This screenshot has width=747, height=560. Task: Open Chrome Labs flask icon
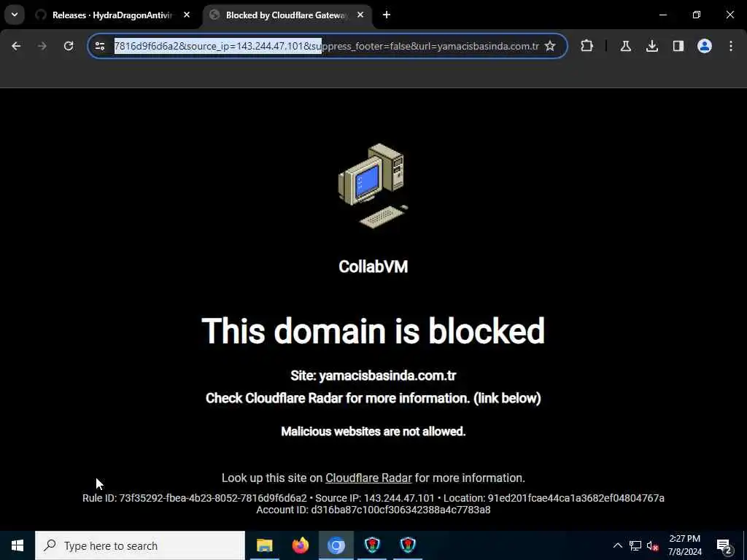625,46
